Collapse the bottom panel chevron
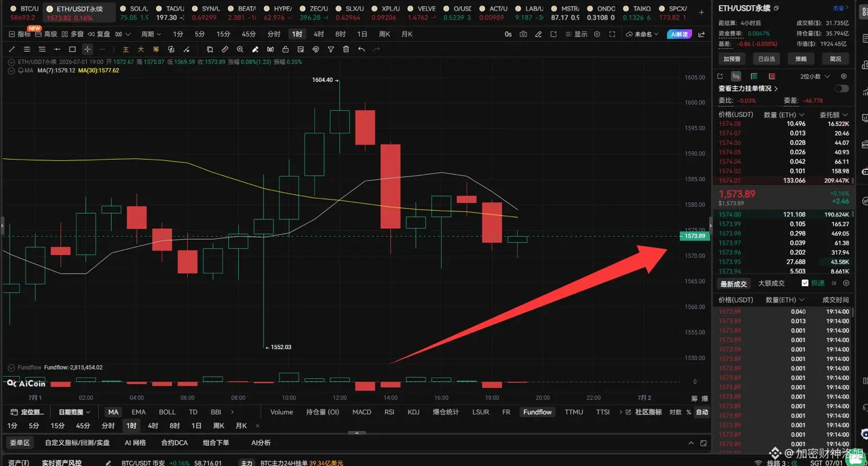868x466 pixels. pyautogui.click(x=691, y=443)
